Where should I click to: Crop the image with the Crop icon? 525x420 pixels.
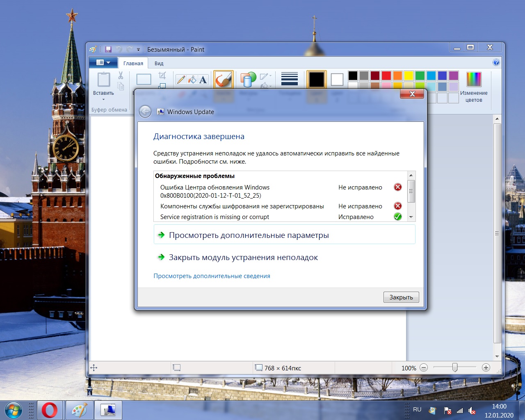[x=162, y=75]
